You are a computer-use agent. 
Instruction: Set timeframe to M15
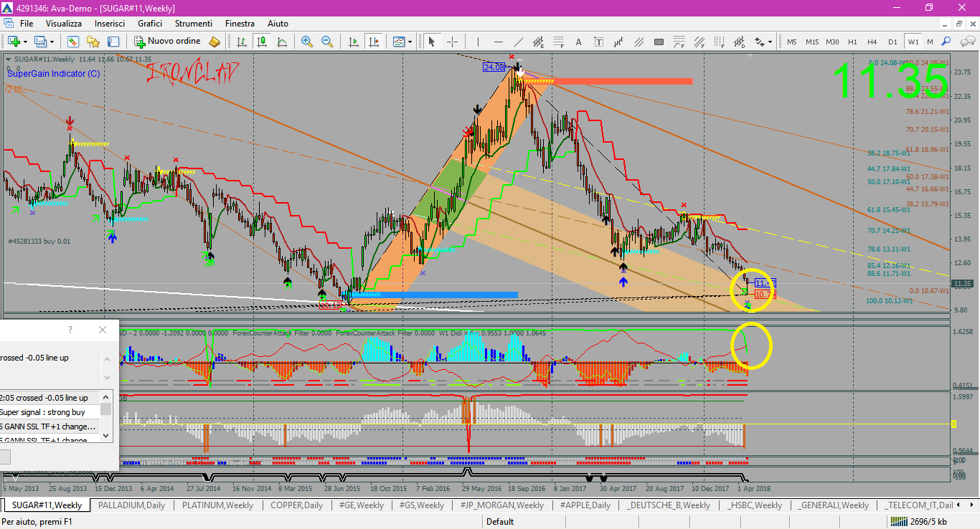point(812,42)
